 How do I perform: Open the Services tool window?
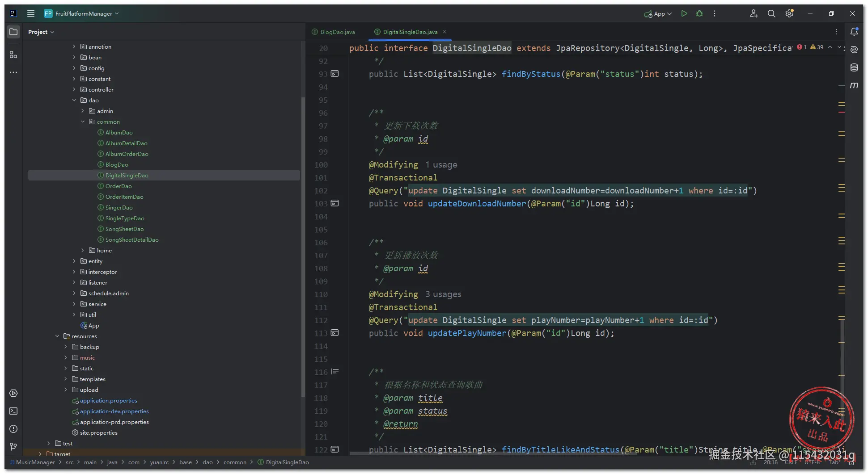[13, 393]
